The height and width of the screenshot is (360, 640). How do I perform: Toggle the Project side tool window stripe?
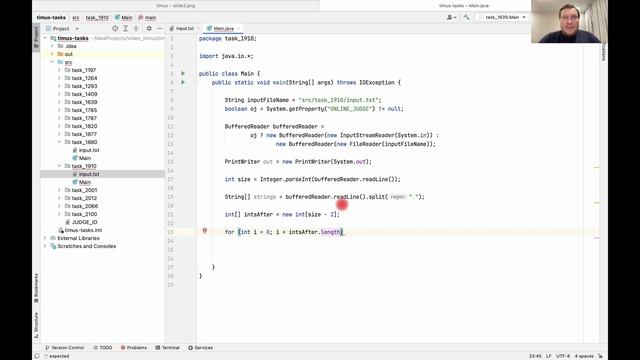pos(36,37)
